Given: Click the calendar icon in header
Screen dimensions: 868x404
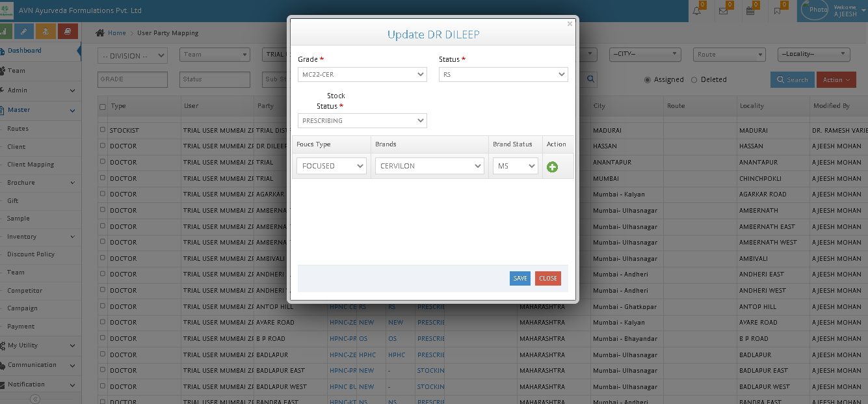Looking at the screenshot, I should 750,10.
